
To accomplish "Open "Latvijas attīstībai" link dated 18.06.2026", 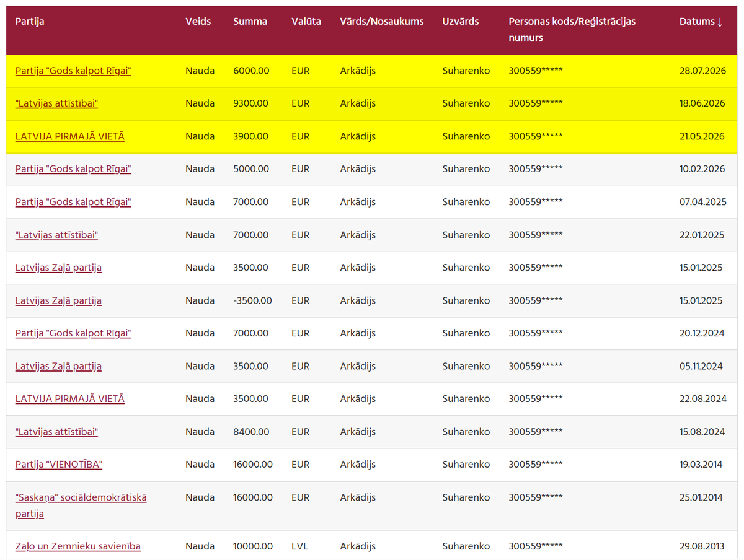I will 56,103.
